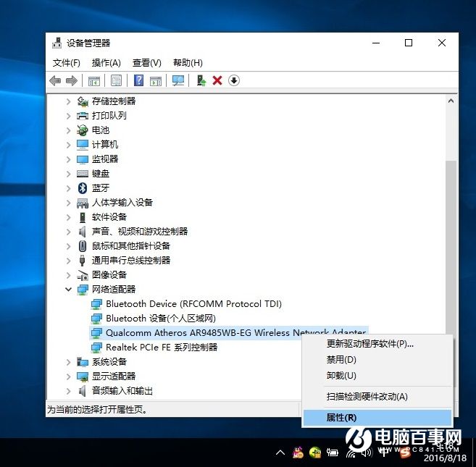476x467 pixels.
Task: Open the 操作(A) menu
Action: coord(107,63)
